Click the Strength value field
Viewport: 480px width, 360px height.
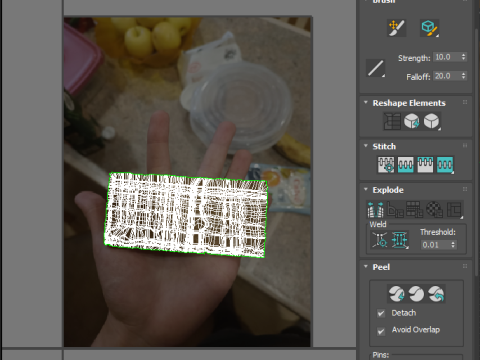click(x=446, y=57)
